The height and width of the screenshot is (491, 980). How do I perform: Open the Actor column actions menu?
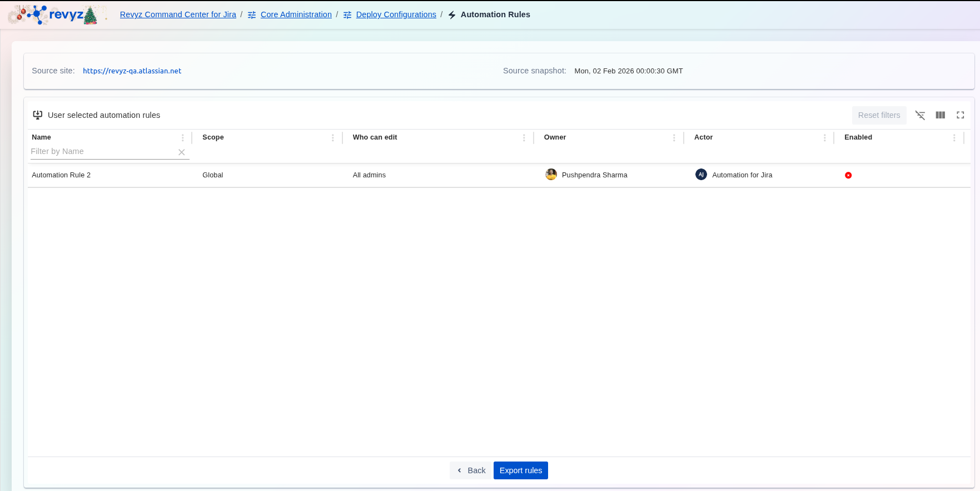[824, 138]
